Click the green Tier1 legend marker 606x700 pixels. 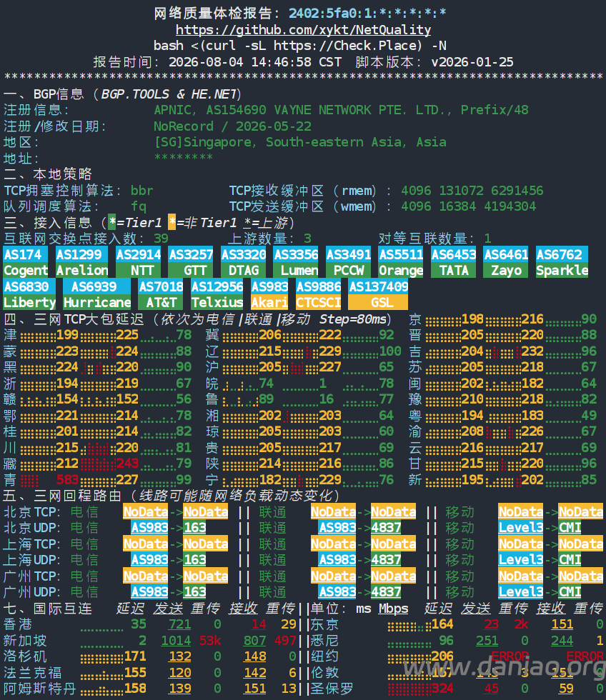pyautogui.click(x=111, y=222)
